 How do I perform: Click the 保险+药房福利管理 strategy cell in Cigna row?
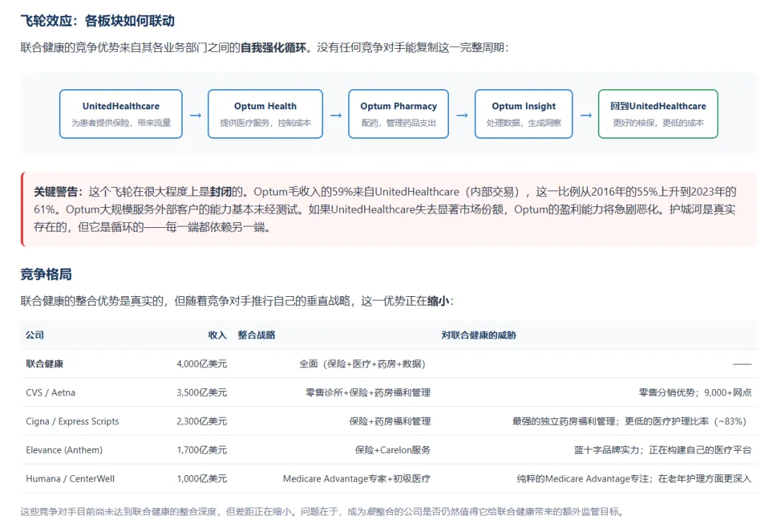390,421
